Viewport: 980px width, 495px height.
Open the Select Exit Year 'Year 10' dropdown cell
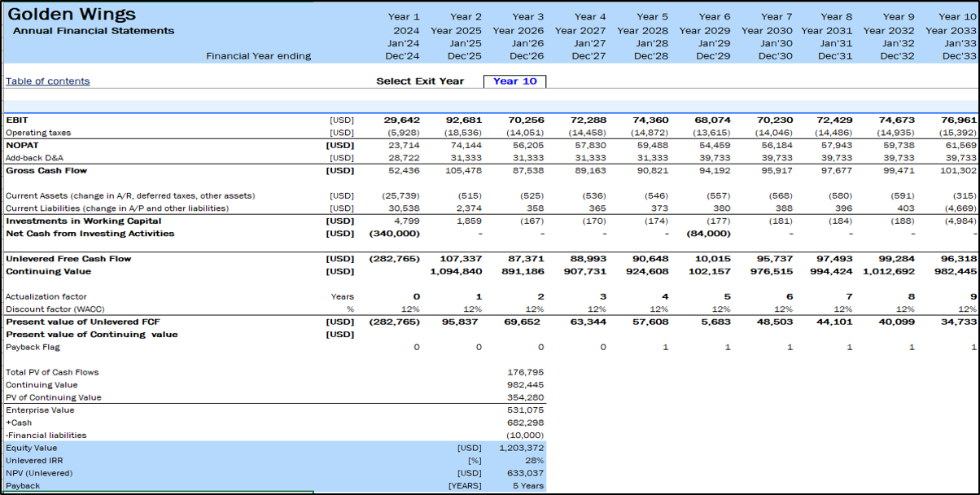(x=514, y=81)
